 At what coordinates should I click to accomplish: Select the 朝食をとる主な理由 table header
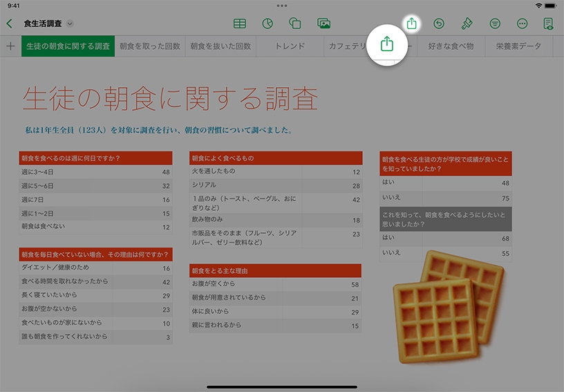click(x=275, y=270)
